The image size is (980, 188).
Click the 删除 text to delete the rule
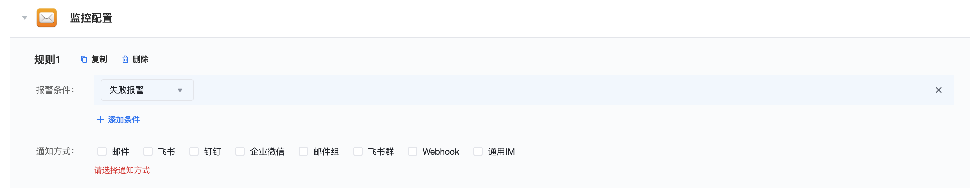(x=140, y=59)
